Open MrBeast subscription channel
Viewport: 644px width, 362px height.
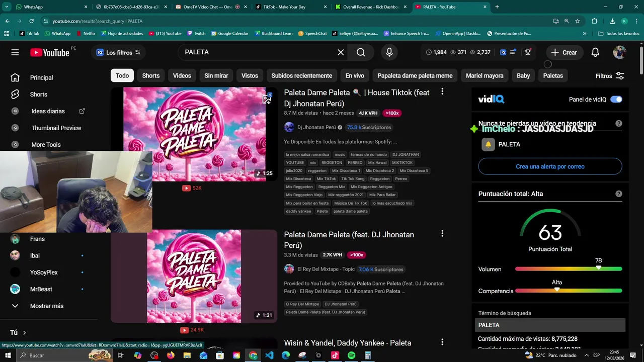(x=41, y=289)
